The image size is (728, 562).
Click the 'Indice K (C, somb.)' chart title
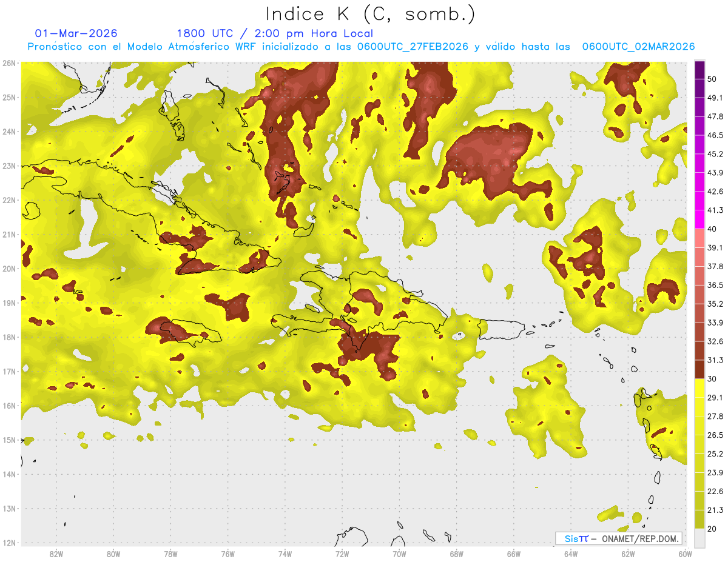pos(371,15)
